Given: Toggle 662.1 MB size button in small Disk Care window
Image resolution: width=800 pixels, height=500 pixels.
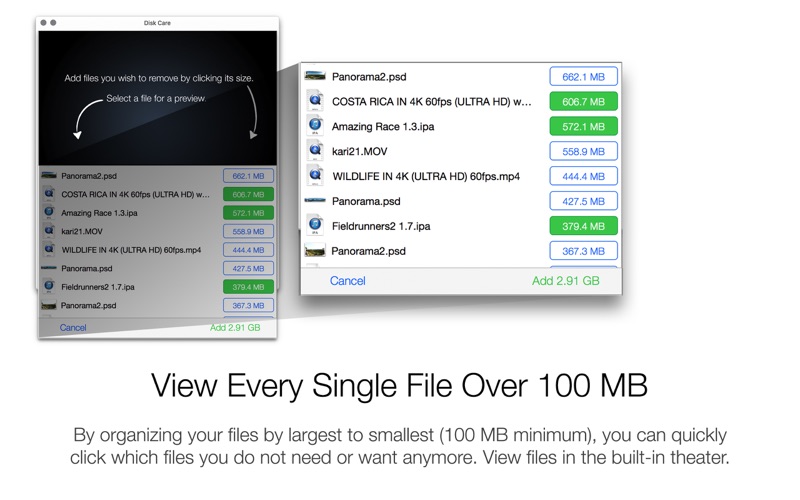Looking at the screenshot, I should point(248,176).
